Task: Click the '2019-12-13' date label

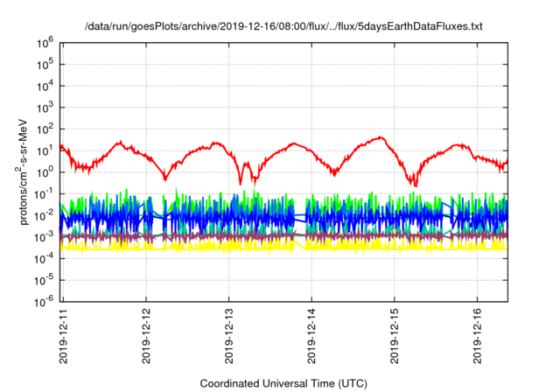Action: point(229,337)
